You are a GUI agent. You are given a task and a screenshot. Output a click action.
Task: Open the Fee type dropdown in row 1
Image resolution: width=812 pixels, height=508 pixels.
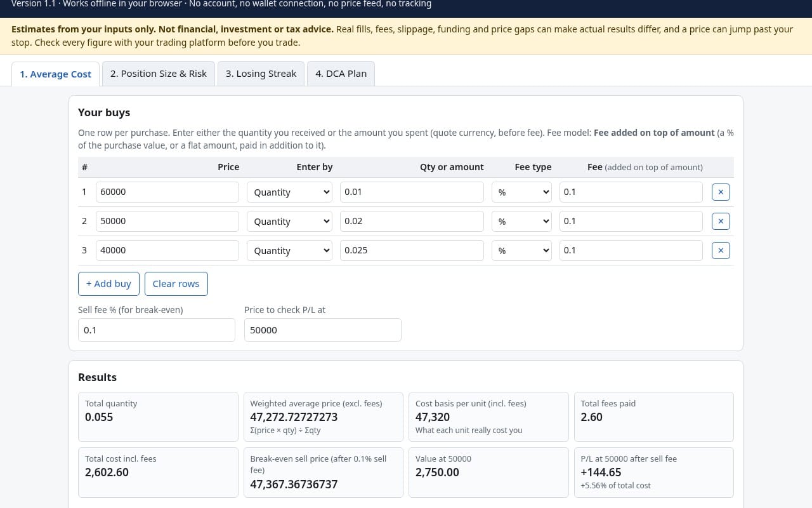521,192
